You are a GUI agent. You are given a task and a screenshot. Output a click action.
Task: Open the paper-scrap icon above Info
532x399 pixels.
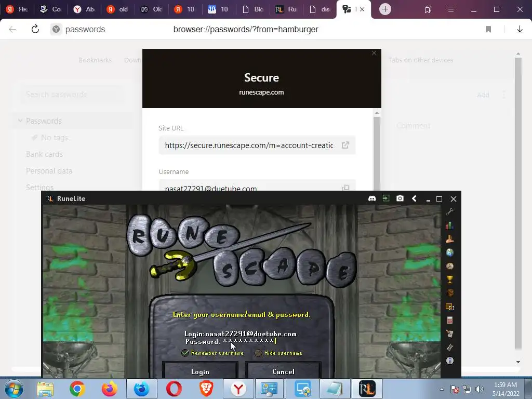pos(450,347)
